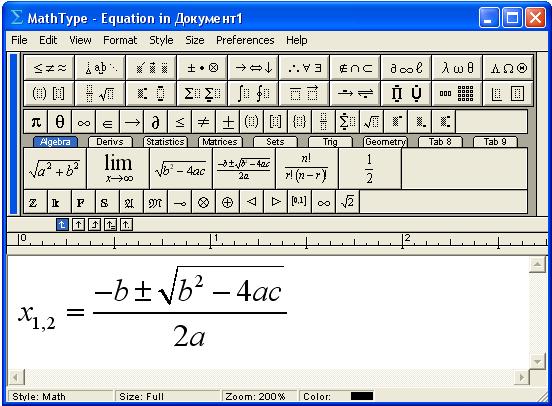The image size is (552, 406).
Task: Open the integral templates palette
Action: pyautogui.click(x=253, y=93)
